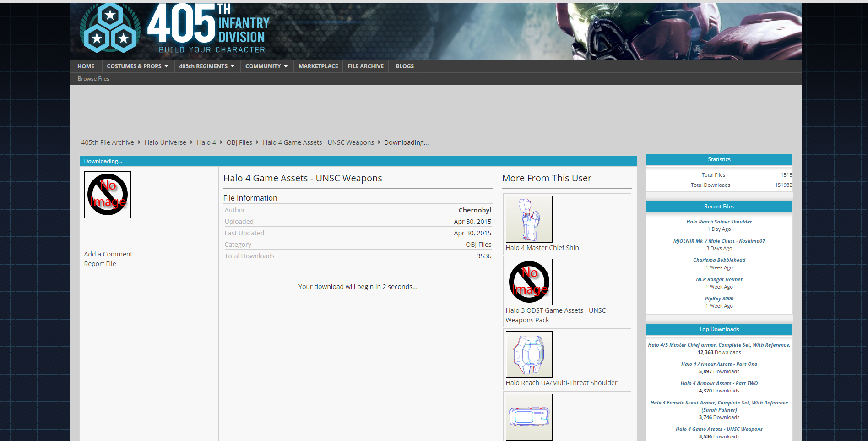The image size is (868, 441).
Task: Go to Halo Universe breadcrumb
Action: [x=165, y=142]
